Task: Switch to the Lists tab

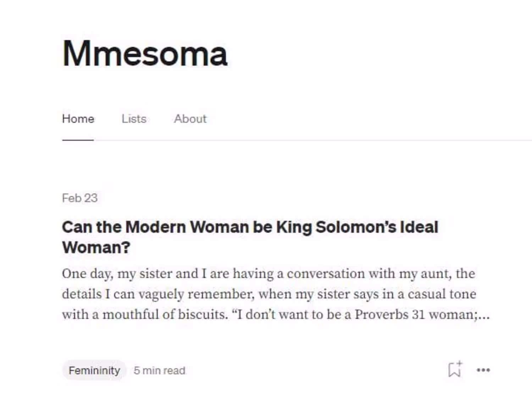Action: tap(134, 119)
